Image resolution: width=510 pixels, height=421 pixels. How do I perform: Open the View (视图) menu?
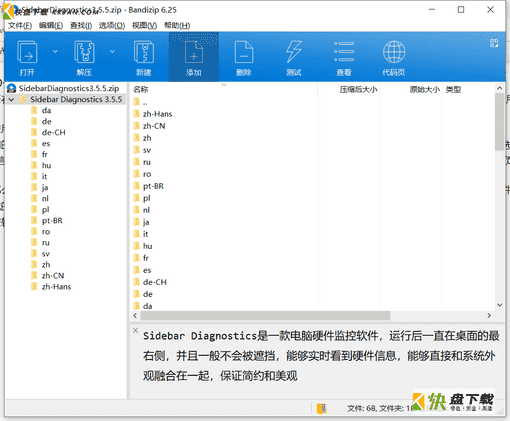[144, 26]
